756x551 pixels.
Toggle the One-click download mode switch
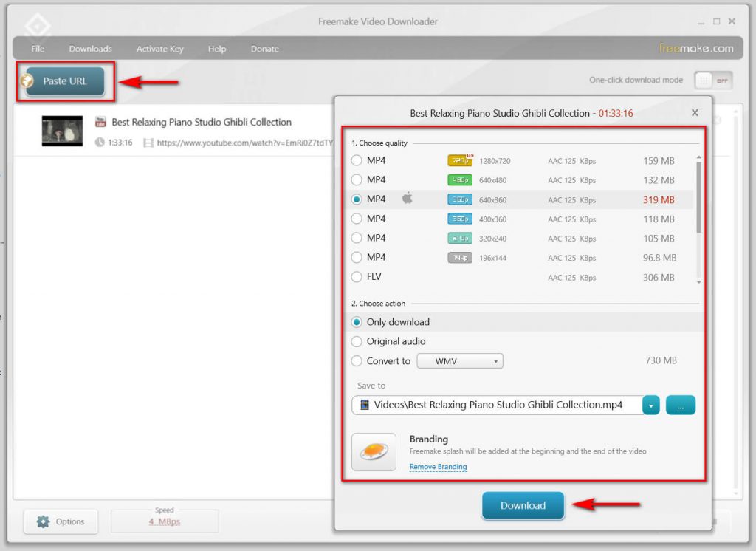coord(714,80)
